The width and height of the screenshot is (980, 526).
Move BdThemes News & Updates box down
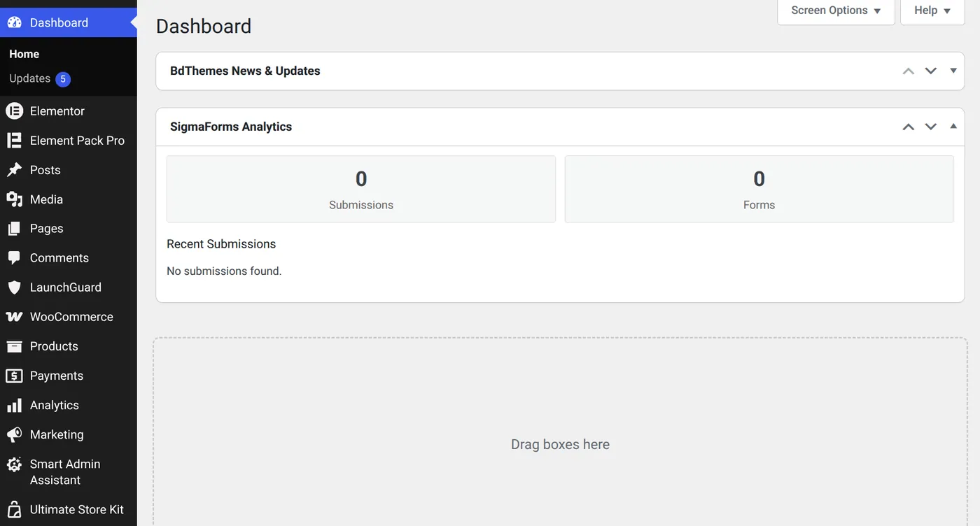(930, 71)
